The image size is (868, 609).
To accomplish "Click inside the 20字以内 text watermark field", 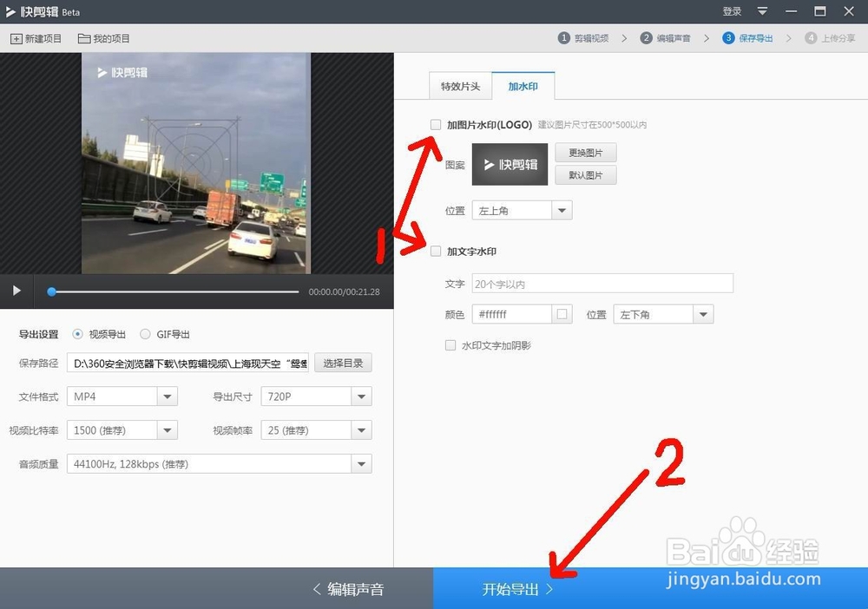I will point(602,283).
